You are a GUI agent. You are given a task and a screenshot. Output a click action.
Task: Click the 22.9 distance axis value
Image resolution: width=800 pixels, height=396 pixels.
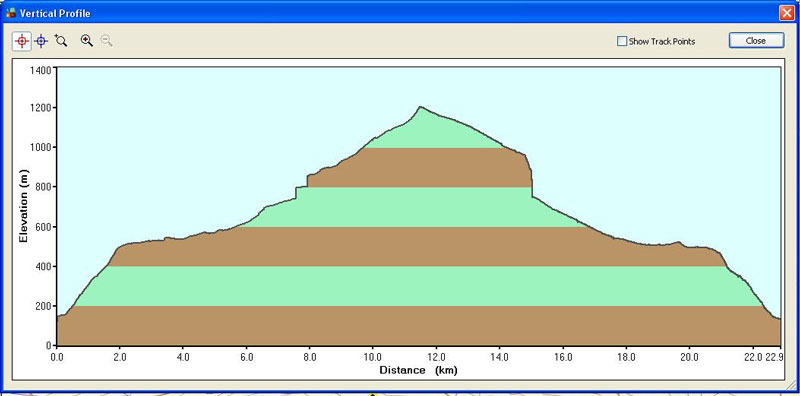tap(774, 357)
